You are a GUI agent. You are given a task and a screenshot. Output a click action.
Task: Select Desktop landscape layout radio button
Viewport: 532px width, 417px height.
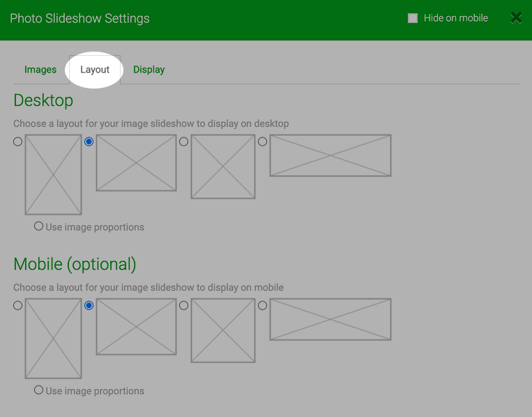[x=89, y=142]
